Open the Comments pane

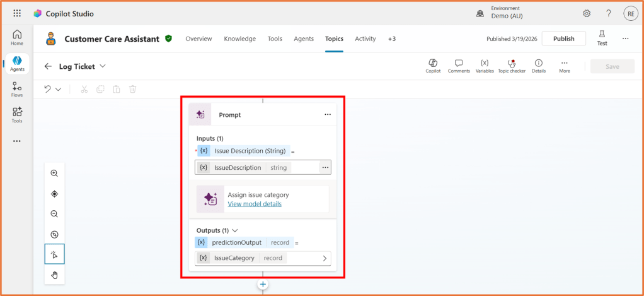pos(459,66)
